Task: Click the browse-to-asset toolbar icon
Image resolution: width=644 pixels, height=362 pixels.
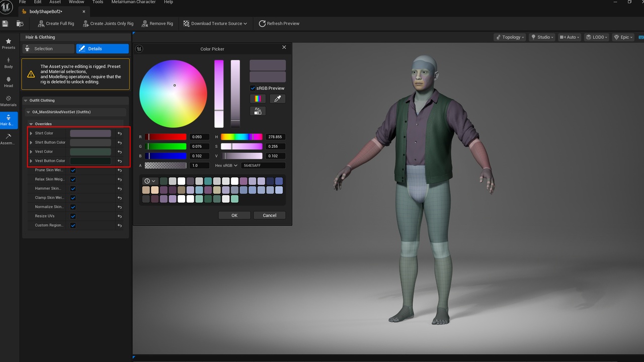Action: pos(20,23)
